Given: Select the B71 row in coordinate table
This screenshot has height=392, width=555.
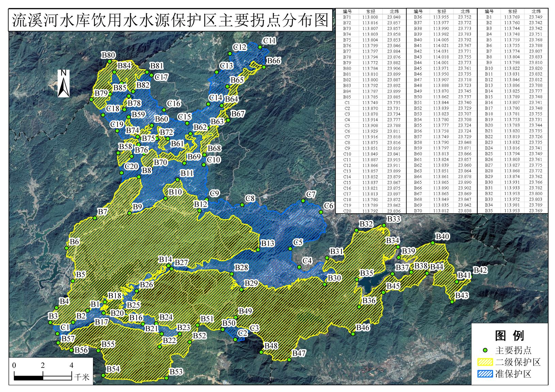Looking at the screenshot, I should point(370,17).
